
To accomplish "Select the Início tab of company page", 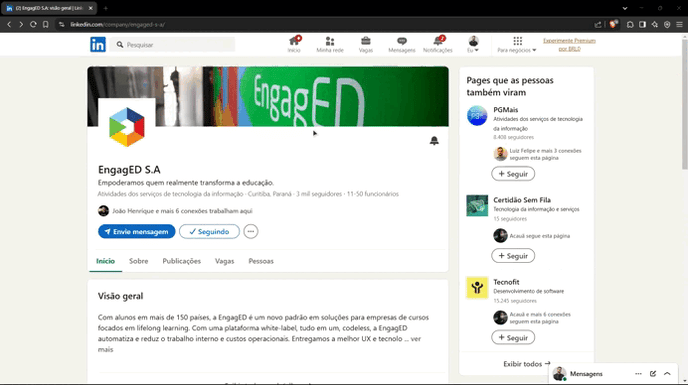I will point(105,261).
